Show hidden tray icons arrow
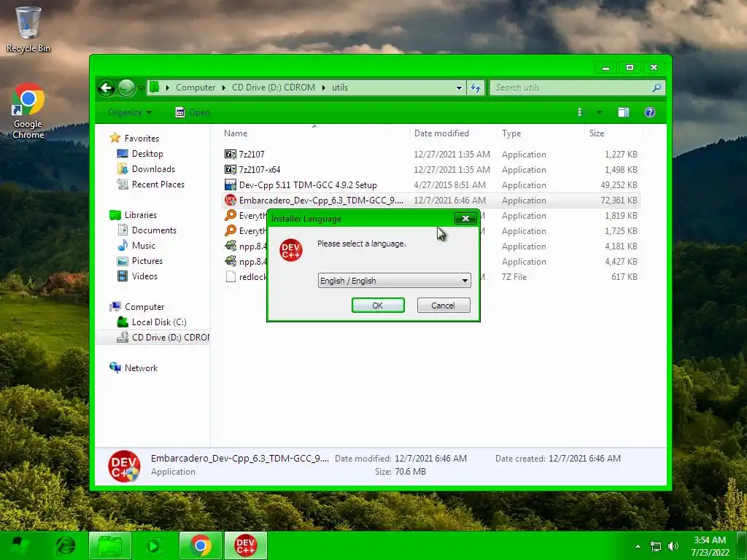The height and width of the screenshot is (560, 747). coord(638,546)
